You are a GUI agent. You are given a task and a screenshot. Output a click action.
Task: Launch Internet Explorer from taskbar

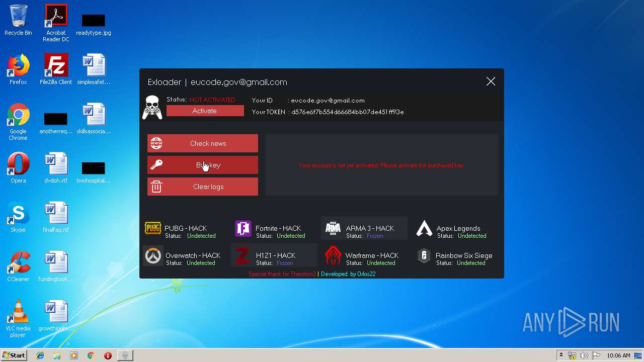point(40,355)
